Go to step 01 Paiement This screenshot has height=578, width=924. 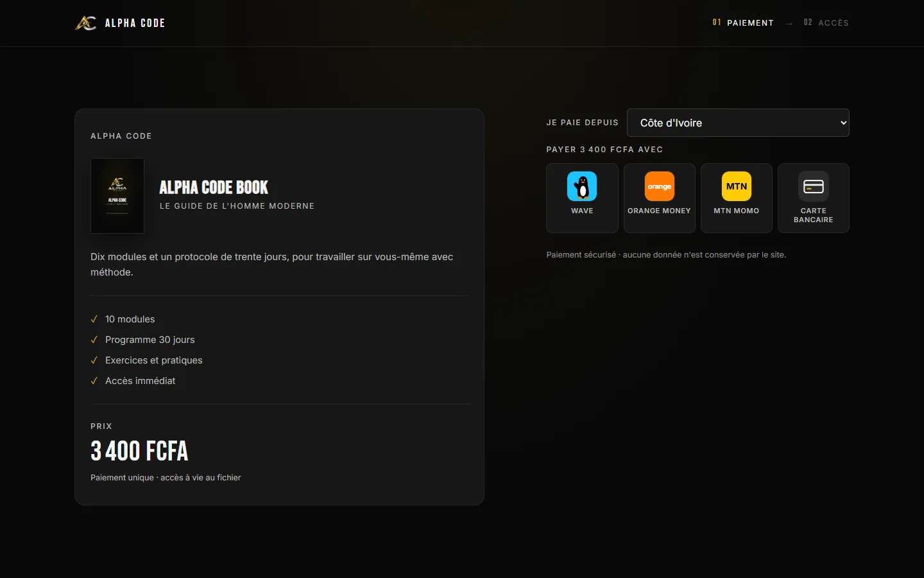[743, 22]
